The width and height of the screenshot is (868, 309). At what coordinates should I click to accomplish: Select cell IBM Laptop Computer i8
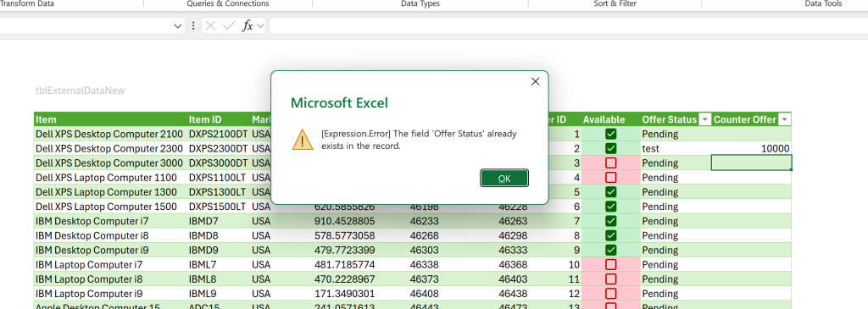(x=111, y=279)
